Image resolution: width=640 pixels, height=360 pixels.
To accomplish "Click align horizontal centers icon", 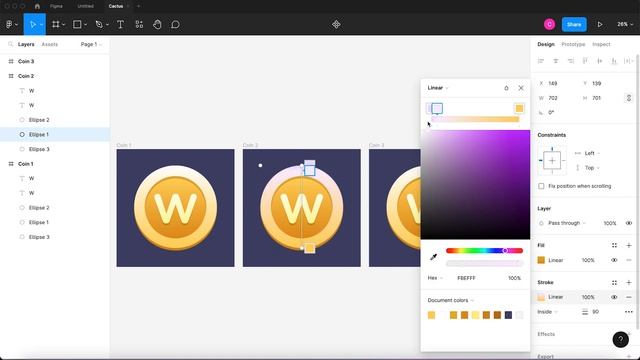I will pyautogui.click(x=556, y=61).
